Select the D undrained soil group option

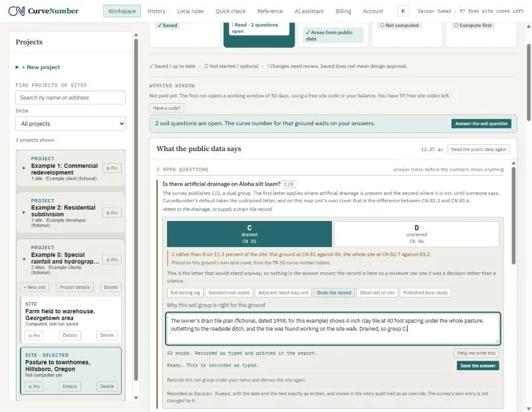(x=417, y=234)
